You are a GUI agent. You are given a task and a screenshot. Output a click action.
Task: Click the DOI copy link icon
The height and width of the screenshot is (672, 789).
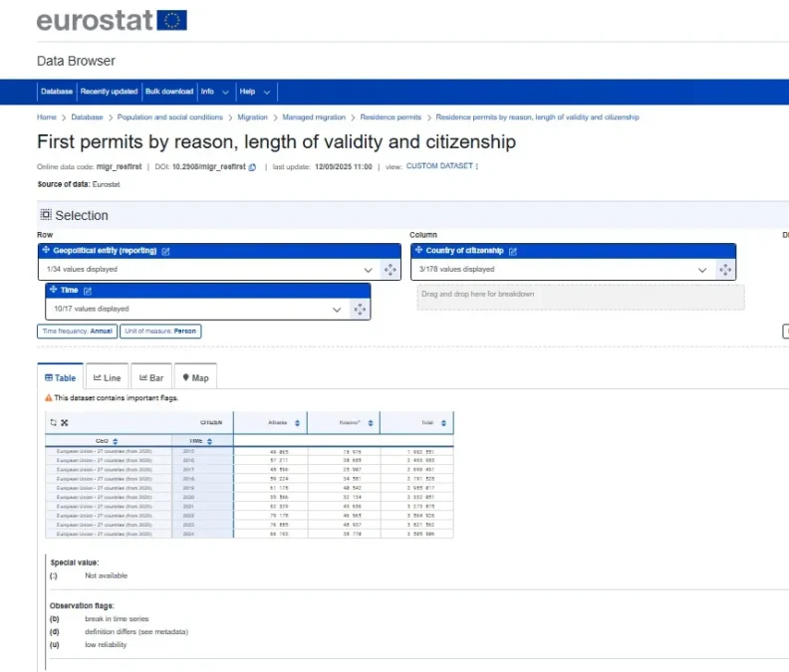point(252,167)
